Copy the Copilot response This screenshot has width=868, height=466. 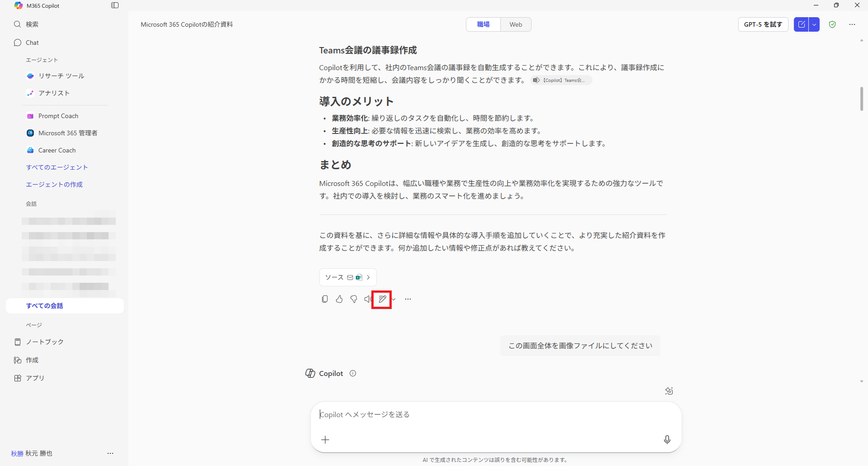tap(325, 299)
